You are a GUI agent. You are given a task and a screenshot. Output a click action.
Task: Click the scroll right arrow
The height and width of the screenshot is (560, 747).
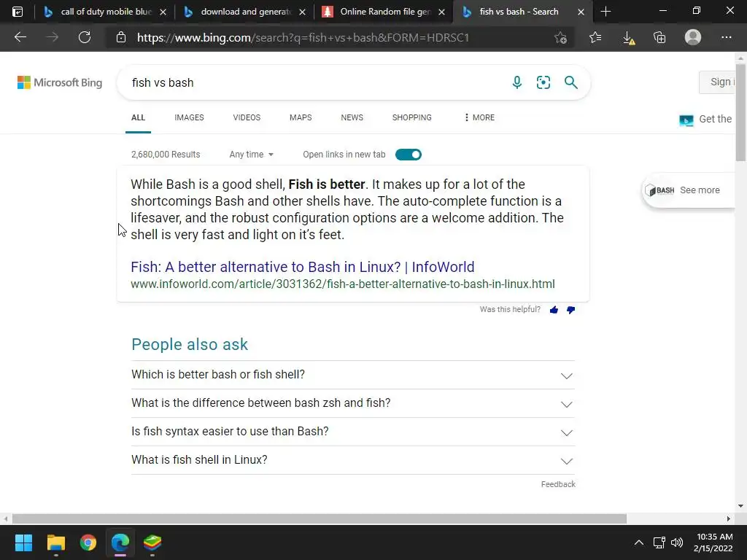[729, 518]
